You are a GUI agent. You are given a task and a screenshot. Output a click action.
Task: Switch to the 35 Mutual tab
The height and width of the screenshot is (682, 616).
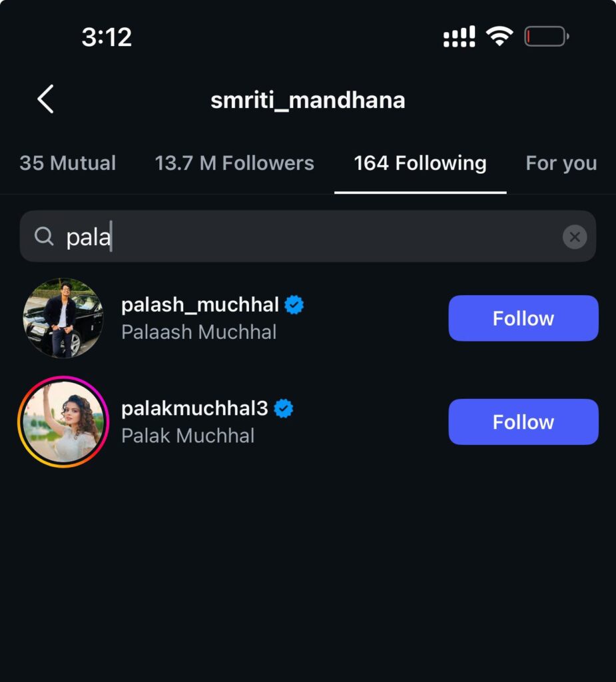68,163
